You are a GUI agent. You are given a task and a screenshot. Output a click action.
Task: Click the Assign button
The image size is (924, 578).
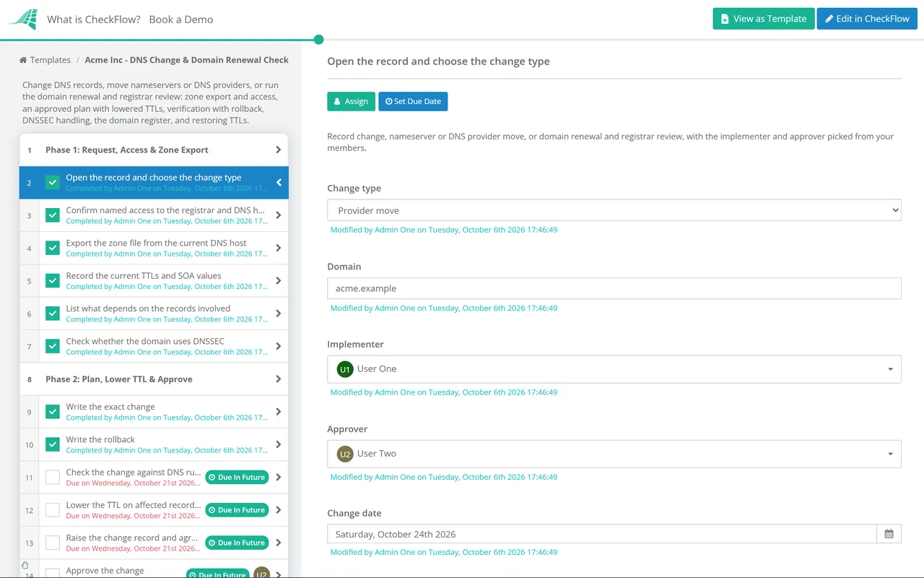click(351, 101)
